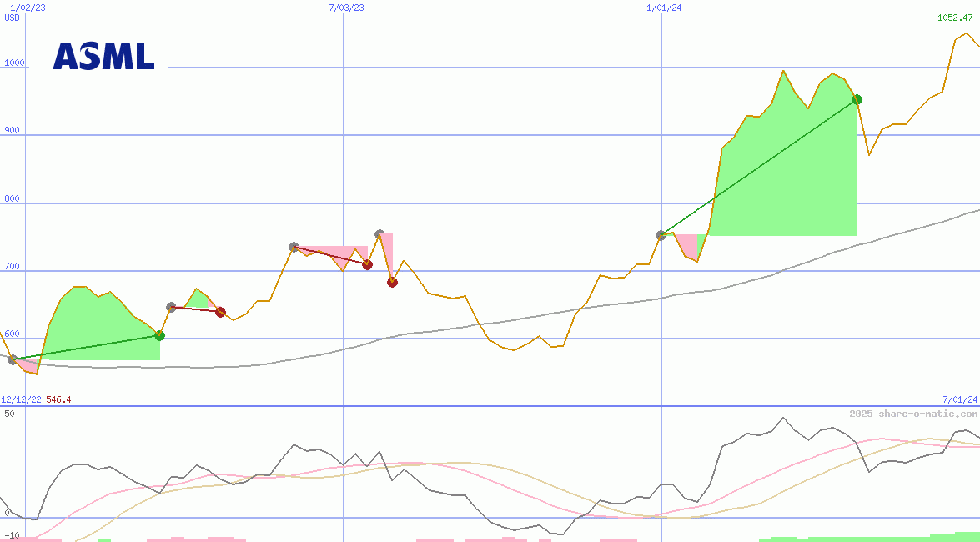Viewport: 980px width, 542px height.
Task: Click the 546.4 low price label
Action: coord(58,399)
